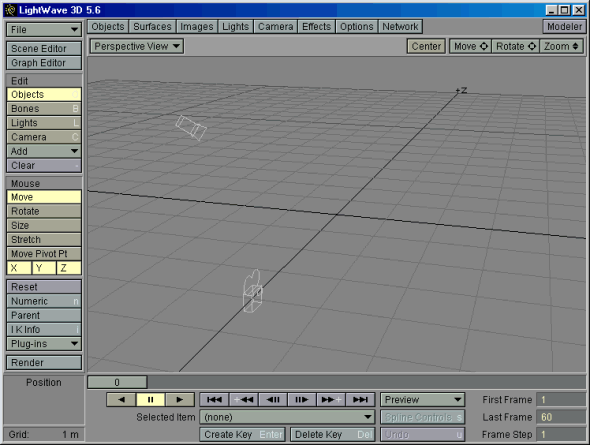
Task: Click the Center view button
Action: [426, 46]
